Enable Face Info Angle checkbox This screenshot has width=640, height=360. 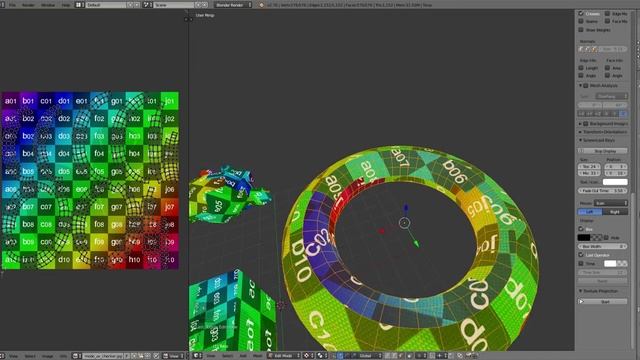(x=607, y=76)
